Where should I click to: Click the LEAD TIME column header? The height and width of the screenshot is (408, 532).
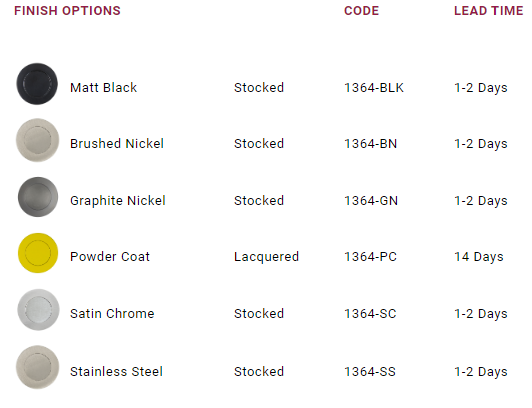[x=489, y=11]
